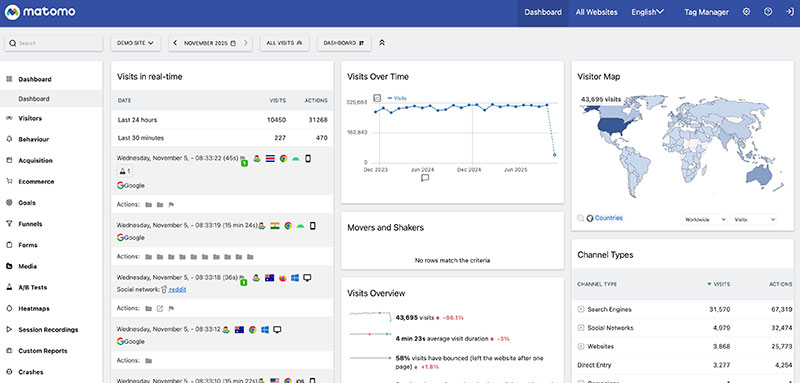This screenshot has width=800, height=383.
Task: Click the Session Recordings play icon
Action: 9,329
